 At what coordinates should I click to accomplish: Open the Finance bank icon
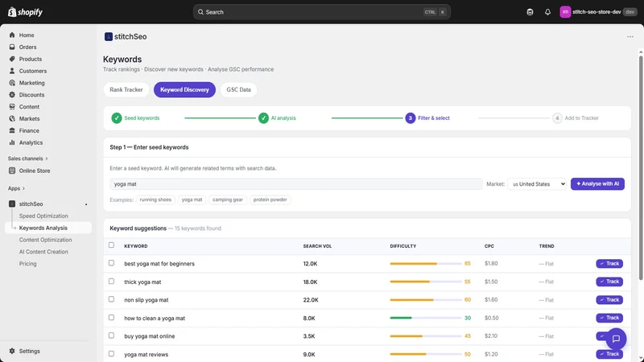tap(12, 130)
